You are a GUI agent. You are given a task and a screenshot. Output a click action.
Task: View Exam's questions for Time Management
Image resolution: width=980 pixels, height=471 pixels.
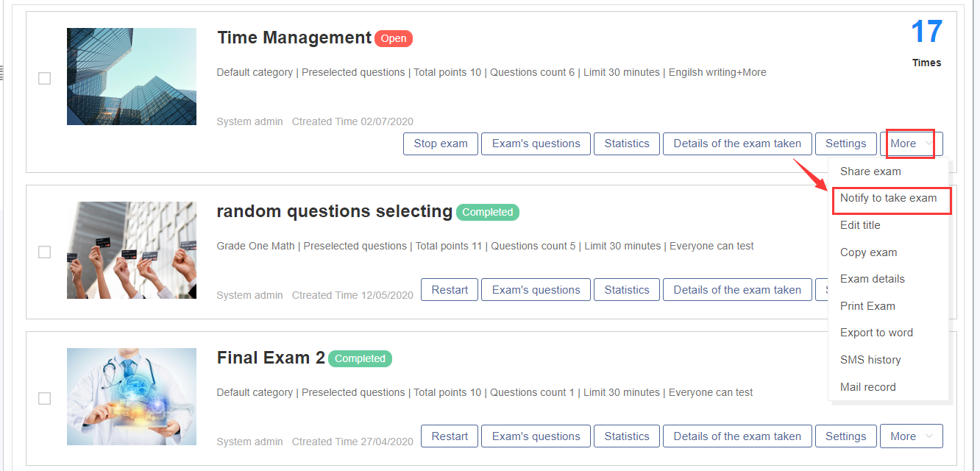(x=536, y=144)
